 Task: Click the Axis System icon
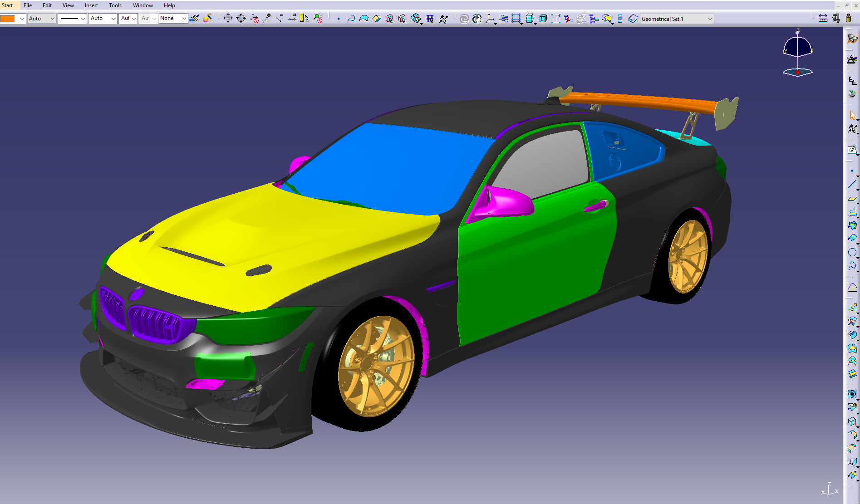click(x=490, y=19)
